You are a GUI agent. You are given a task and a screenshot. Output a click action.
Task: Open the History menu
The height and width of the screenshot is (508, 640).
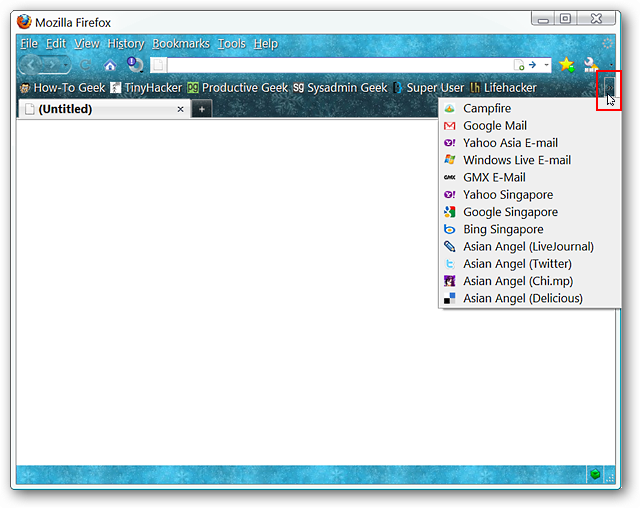click(x=126, y=44)
